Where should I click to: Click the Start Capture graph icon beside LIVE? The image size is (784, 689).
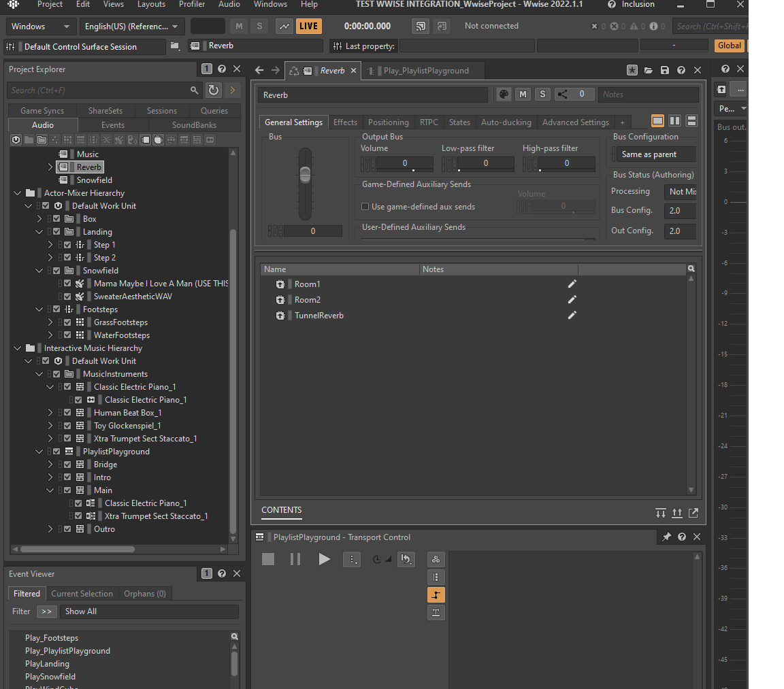[284, 27]
